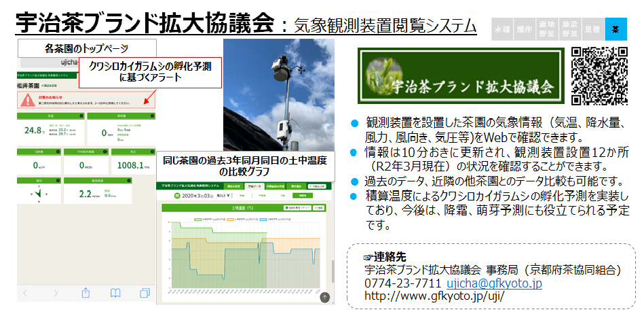The image size is (644, 314).
Task: Open the Safari bookmarks icon
Action: tap(115, 293)
